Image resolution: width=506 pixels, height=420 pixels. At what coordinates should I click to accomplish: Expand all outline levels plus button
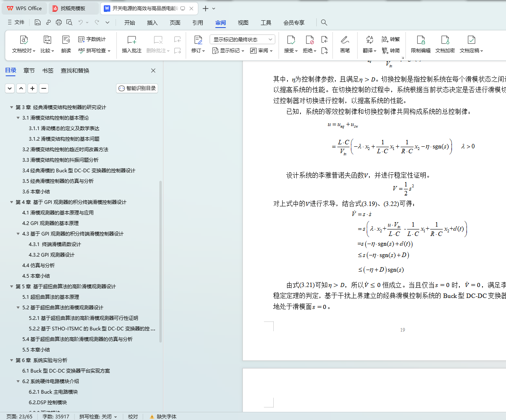pyautogui.click(x=32, y=88)
